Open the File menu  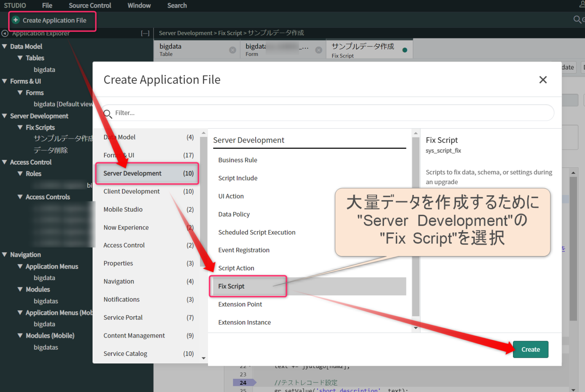[x=47, y=5]
